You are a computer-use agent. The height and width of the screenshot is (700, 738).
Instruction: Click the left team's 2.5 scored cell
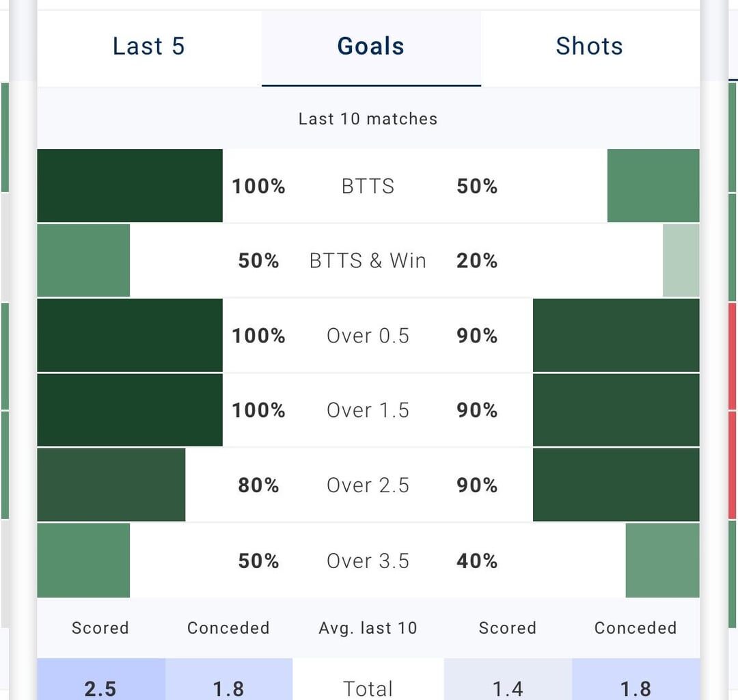point(100,679)
